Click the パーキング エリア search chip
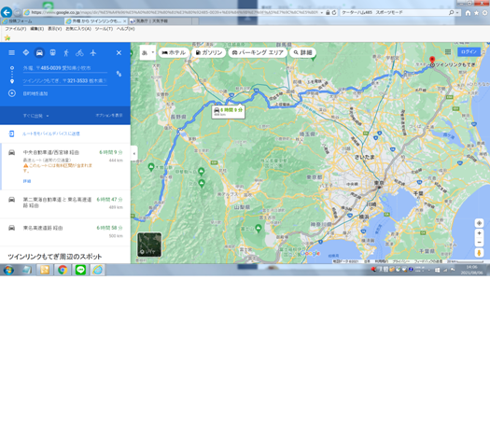 [x=258, y=52]
